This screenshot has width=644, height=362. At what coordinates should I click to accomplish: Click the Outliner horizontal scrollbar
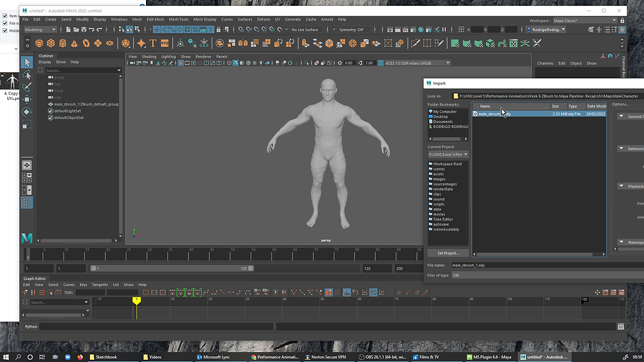[77, 240]
